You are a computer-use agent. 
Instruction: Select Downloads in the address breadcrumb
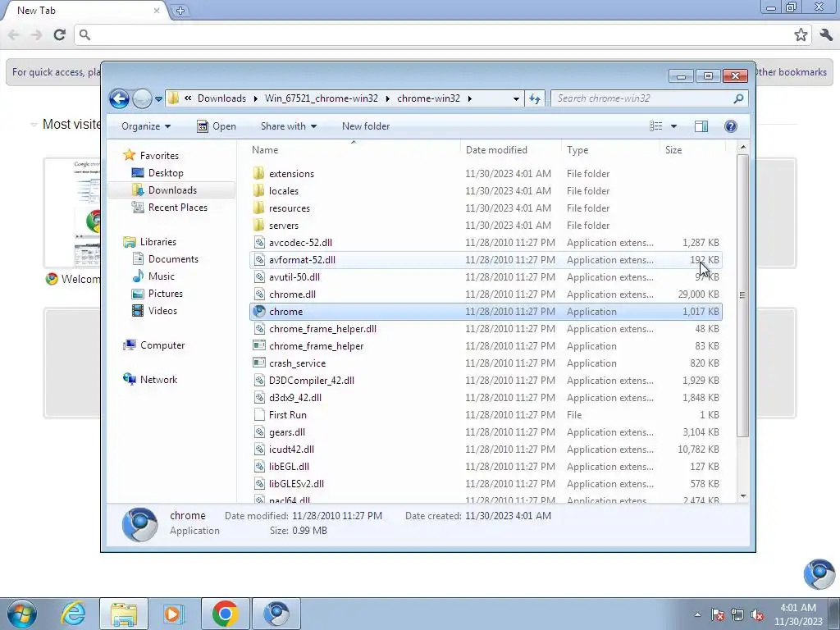pyautogui.click(x=221, y=98)
